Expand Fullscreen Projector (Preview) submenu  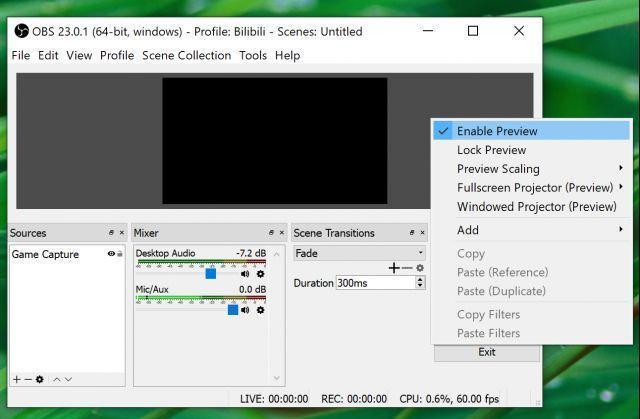pyautogui.click(x=531, y=187)
